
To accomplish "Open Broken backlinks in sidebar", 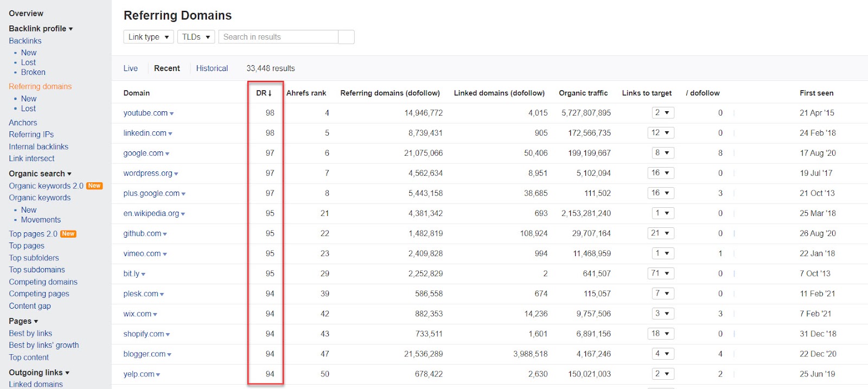I will pyautogui.click(x=33, y=72).
